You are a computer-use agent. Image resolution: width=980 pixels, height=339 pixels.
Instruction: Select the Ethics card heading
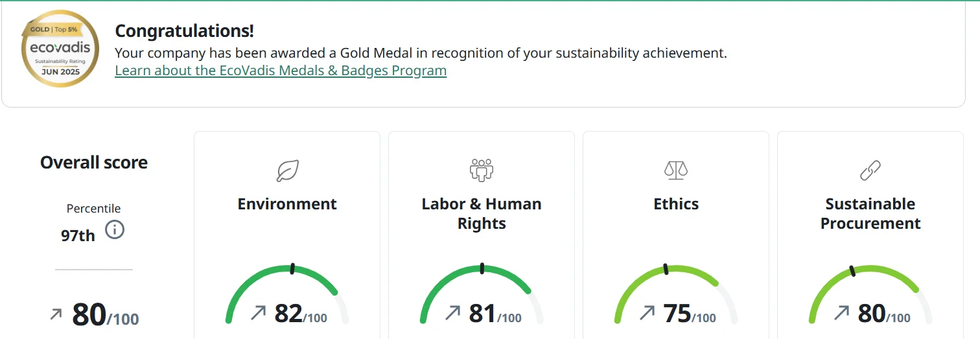tap(676, 204)
